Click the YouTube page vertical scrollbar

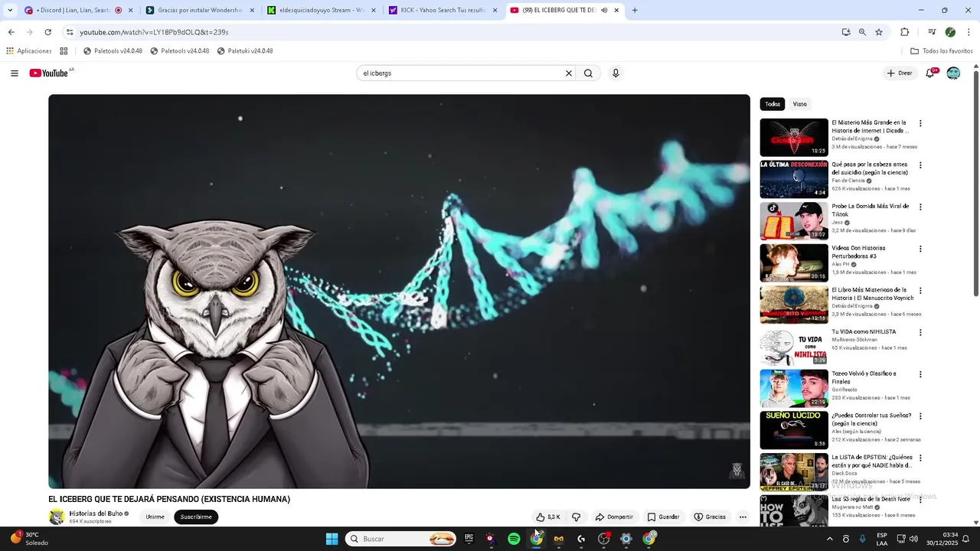[976, 184]
